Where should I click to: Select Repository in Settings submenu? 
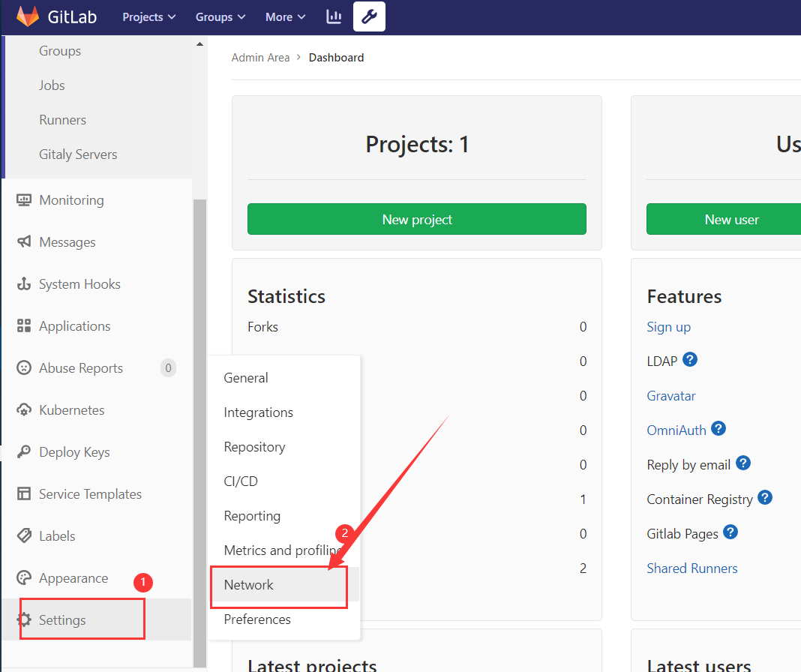(254, 447)
